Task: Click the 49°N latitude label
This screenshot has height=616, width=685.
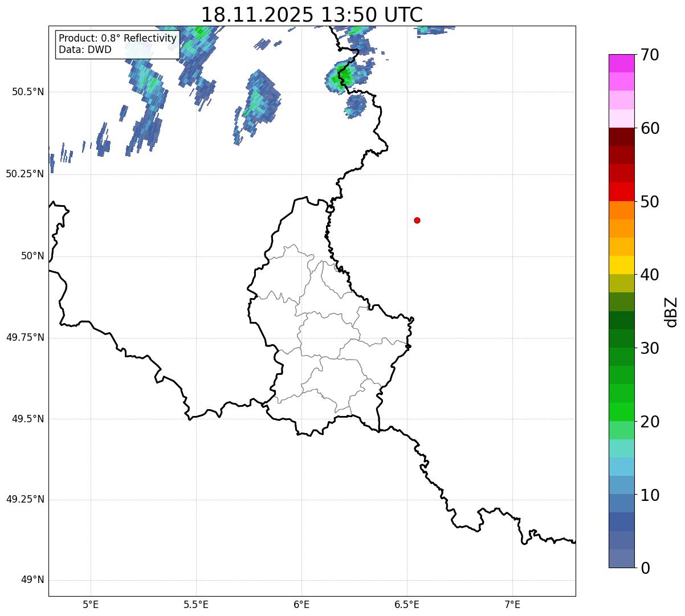Action: click(x=32, y=580)
